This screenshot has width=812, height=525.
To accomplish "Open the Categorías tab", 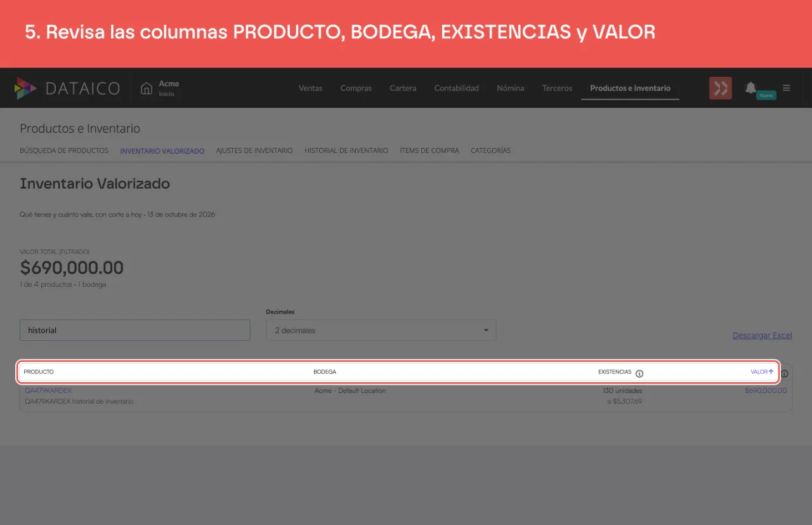I will click(490, 150).
